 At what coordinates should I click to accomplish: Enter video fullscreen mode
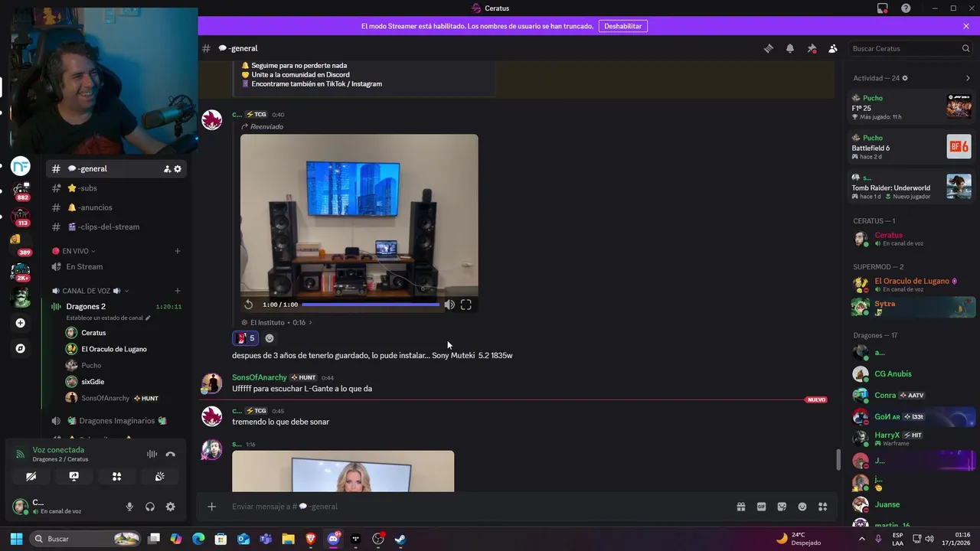[x=465, y=305]
